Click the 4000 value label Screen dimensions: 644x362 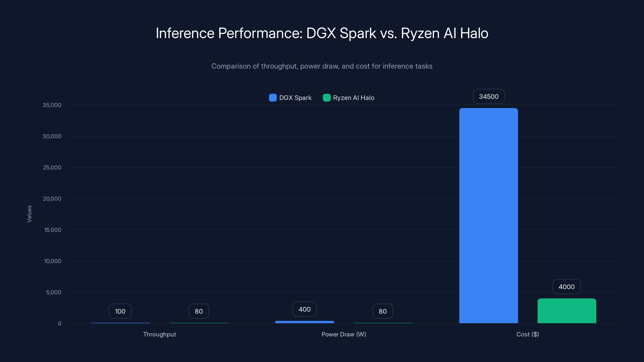pyautogui.click(x=566, y=287)
